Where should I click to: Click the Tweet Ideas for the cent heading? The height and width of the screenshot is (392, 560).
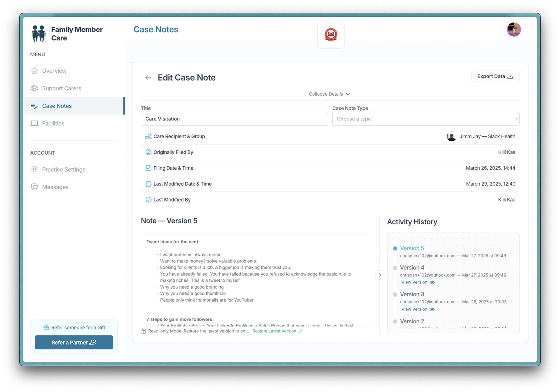(x=172, y=242)
